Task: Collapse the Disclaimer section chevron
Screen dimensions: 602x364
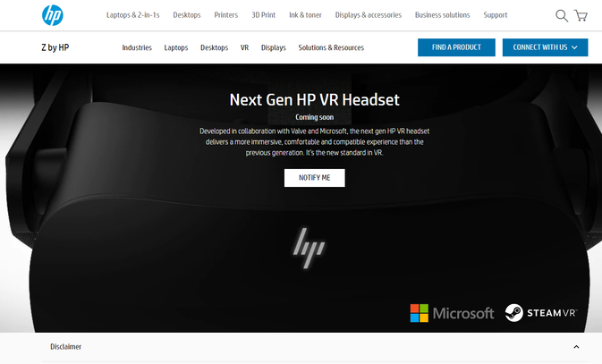Action: pos(576,347)
